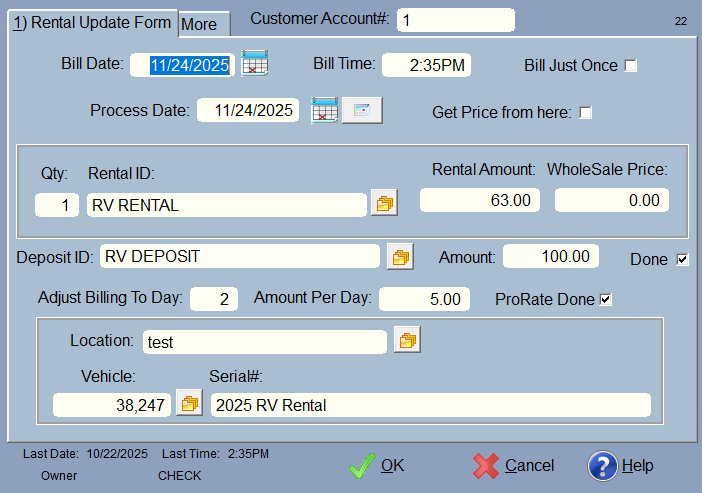The height and width of the screenshot is (493, 702).
Task: Click the Amount Per Day field
Action: [x=424, y=299]
